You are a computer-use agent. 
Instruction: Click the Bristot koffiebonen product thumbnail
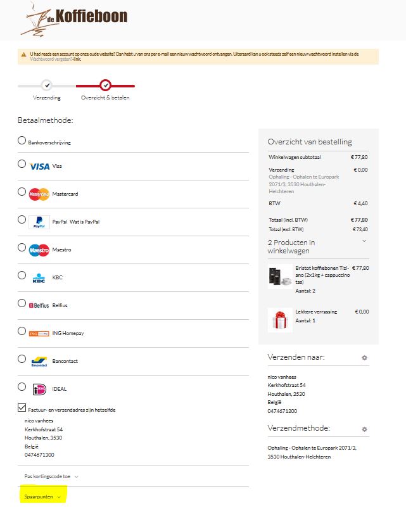pyautogui.click(x=279, y=278)
